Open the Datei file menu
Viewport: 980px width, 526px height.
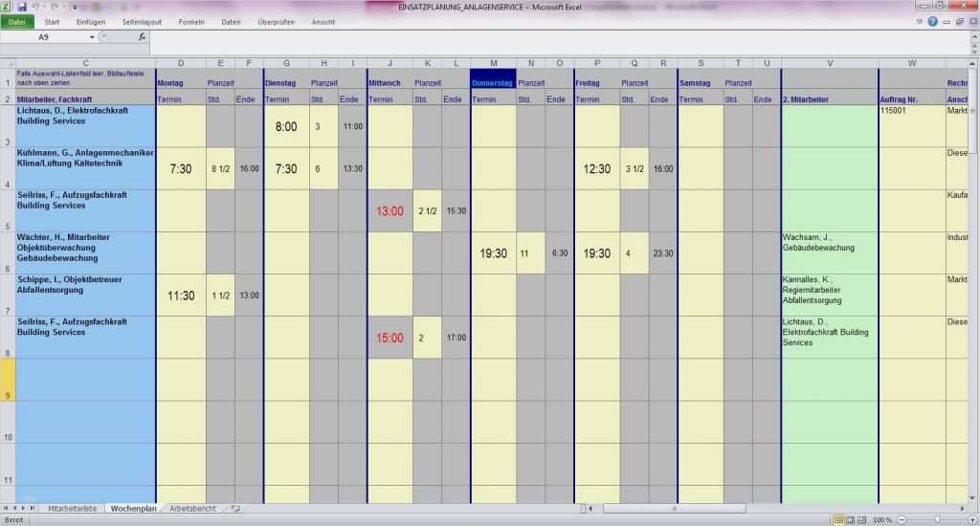tap(17, 21)
